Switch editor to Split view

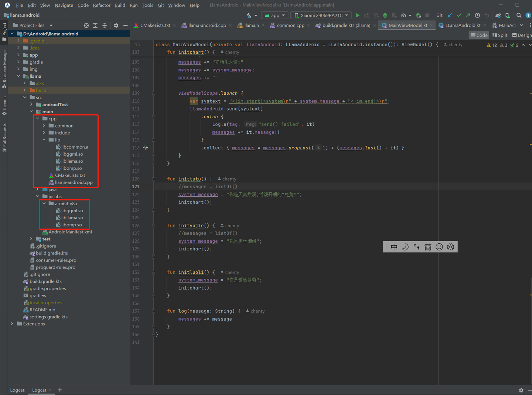click(500, 35)
